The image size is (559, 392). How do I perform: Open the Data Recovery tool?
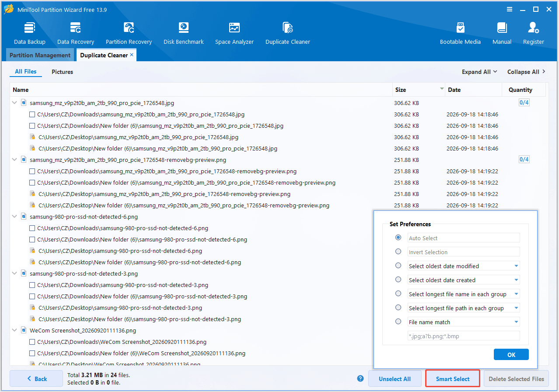[76, 33]
